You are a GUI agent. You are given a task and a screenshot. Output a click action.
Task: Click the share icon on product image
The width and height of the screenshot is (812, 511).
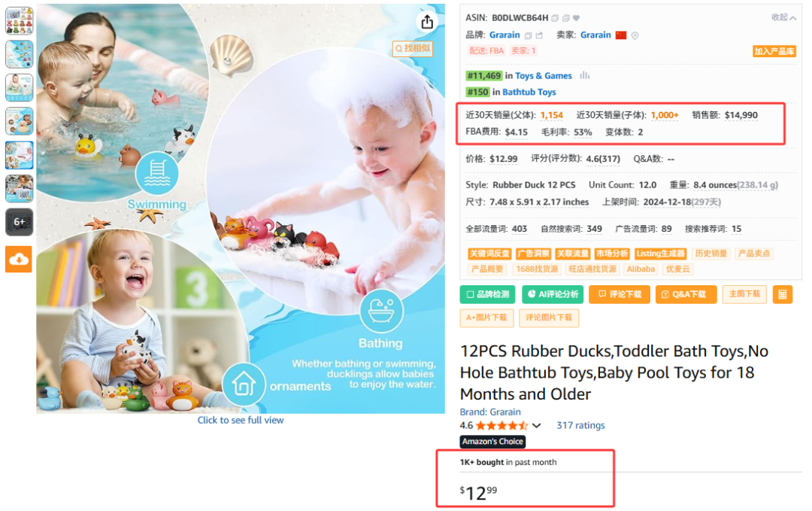[427, 22]
